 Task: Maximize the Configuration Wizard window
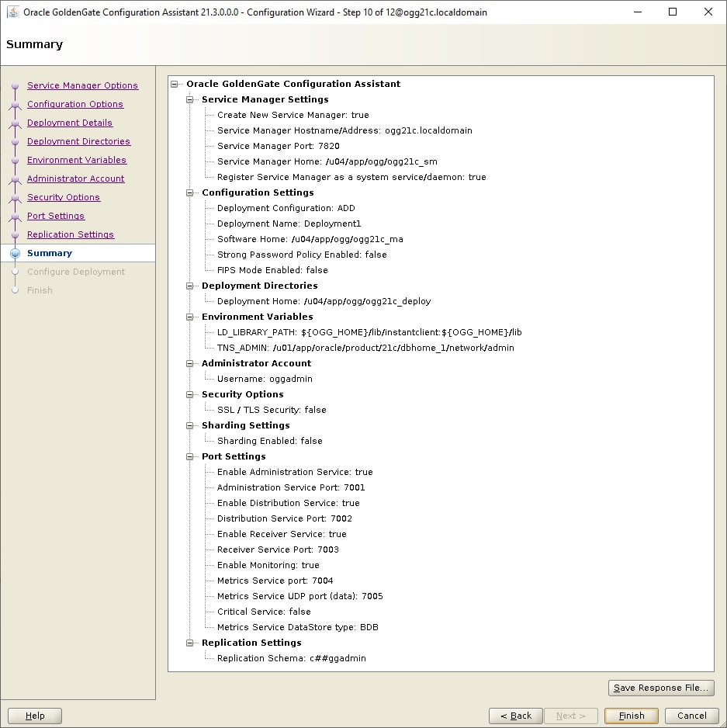[673, 12]
